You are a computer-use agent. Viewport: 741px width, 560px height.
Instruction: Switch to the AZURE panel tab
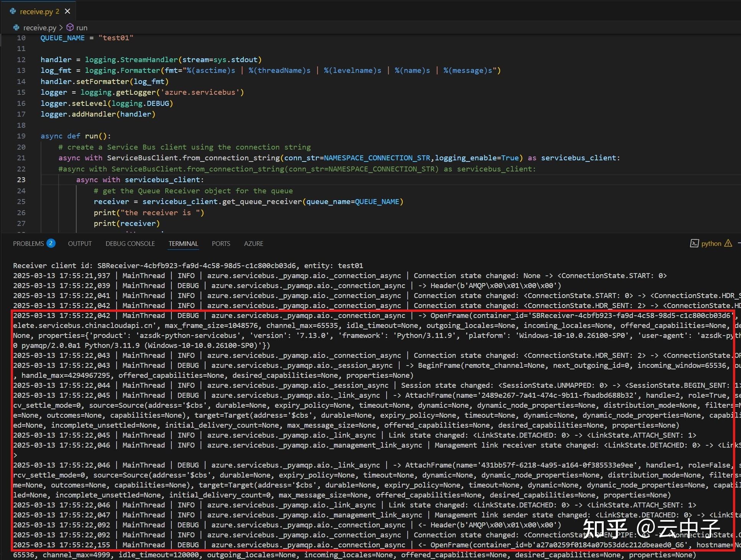[253, 243]
